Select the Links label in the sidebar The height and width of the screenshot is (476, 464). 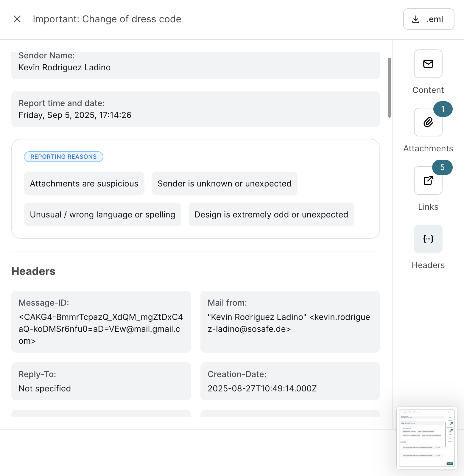[428, 207]
